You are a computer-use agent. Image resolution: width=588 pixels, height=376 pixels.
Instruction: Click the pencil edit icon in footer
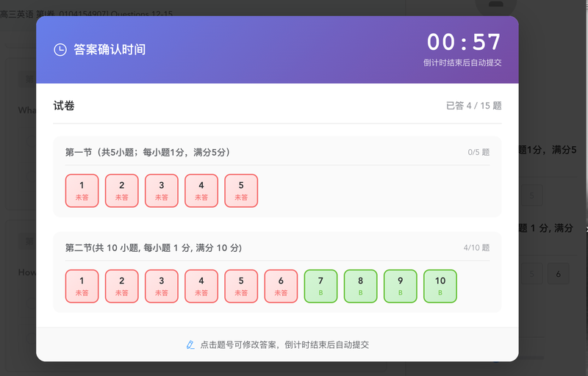pyautogui.click(x=190, y=344)
